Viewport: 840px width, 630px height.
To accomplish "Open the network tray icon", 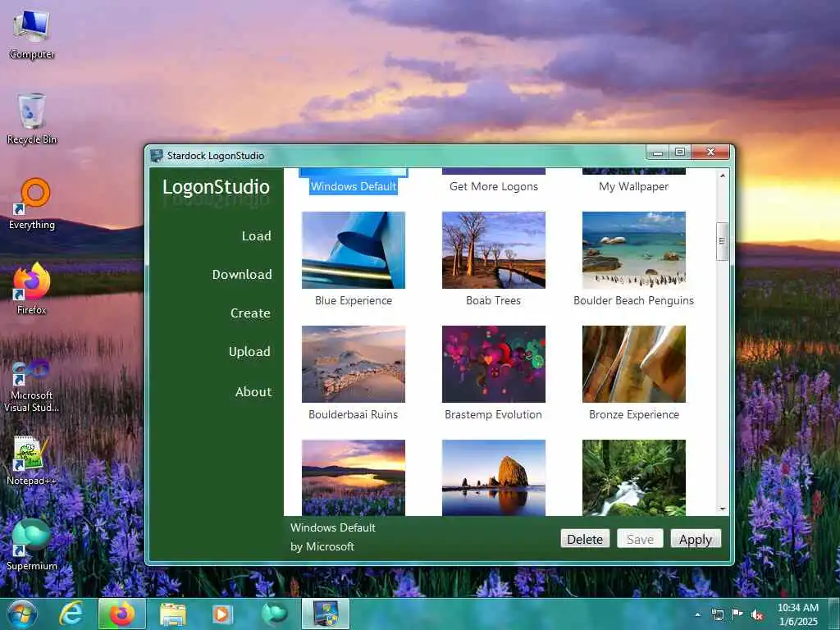I will click(717, 614).
